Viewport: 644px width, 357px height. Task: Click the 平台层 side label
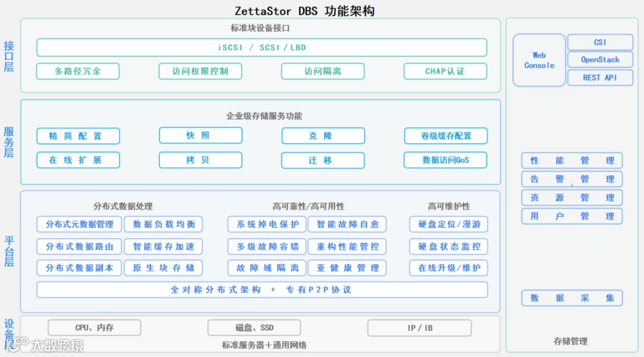[x=8, y=251]
